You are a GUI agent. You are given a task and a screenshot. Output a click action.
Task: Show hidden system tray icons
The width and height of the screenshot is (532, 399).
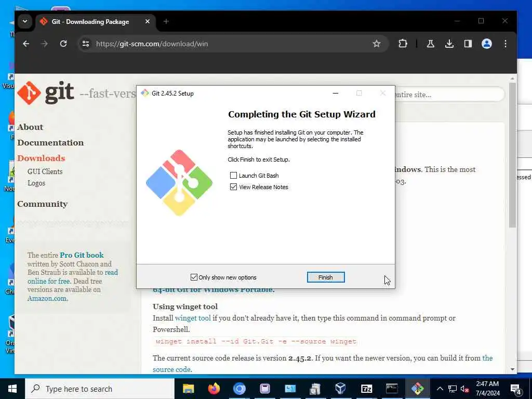pos(440,389)
